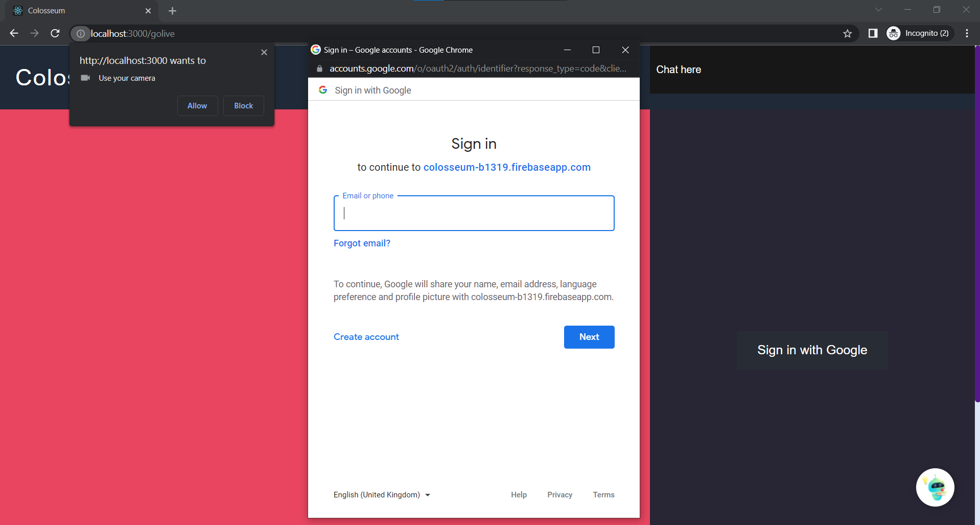The image size is (980, 525).
Task: Maximize the Google sign-in popup window
Action: pos(596,50)
